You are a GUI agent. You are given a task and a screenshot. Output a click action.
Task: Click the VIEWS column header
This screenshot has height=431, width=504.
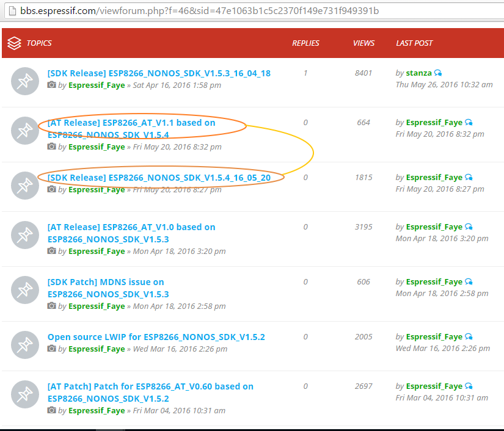pyautogui.click(x=363, y=43)
